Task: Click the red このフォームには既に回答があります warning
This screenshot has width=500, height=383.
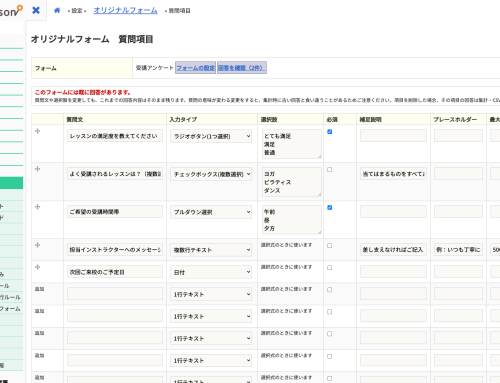Action: pos(83,92)
